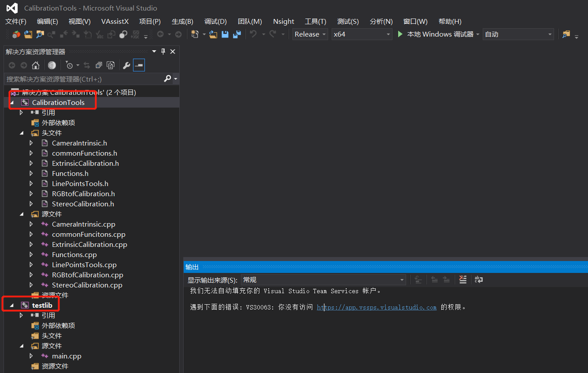Select 外部依赖项 under testlib

[x=58, y=325]
